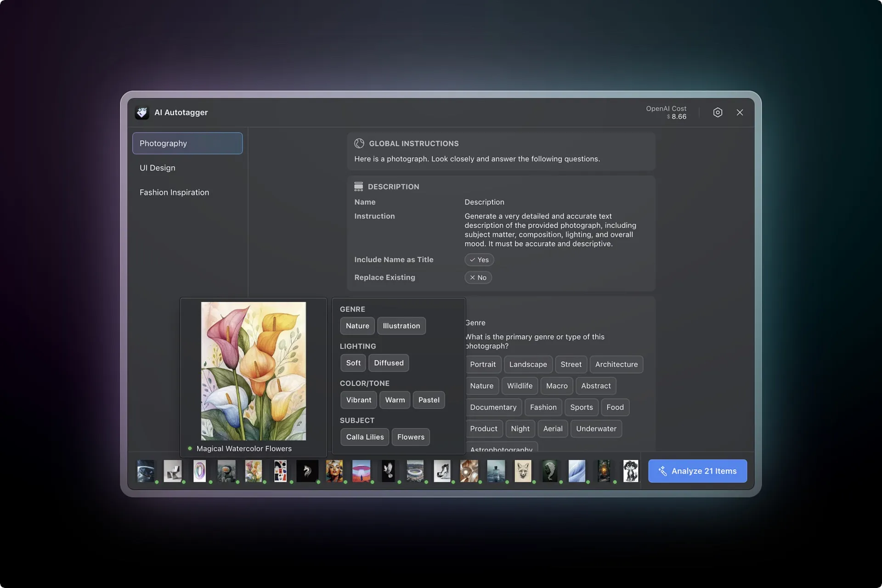882x588 pixels.
Task: Close the AI Autotagger window
Action: point(740,113)
